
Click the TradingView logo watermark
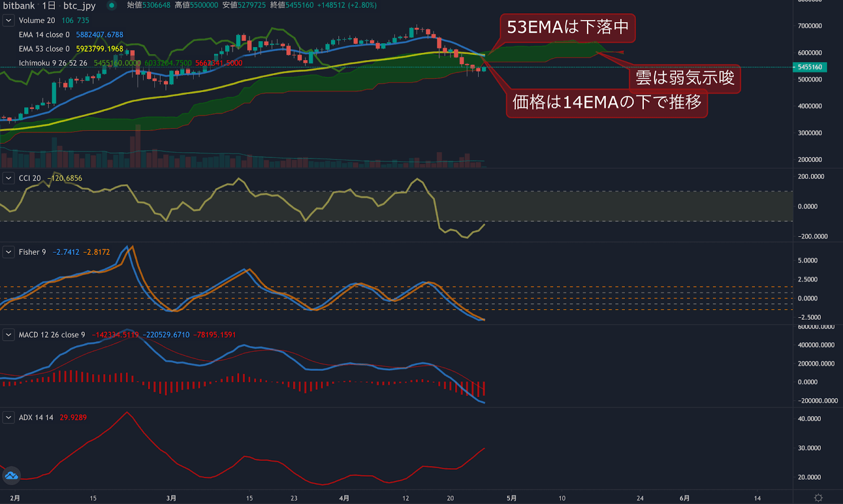pos(11,476)
